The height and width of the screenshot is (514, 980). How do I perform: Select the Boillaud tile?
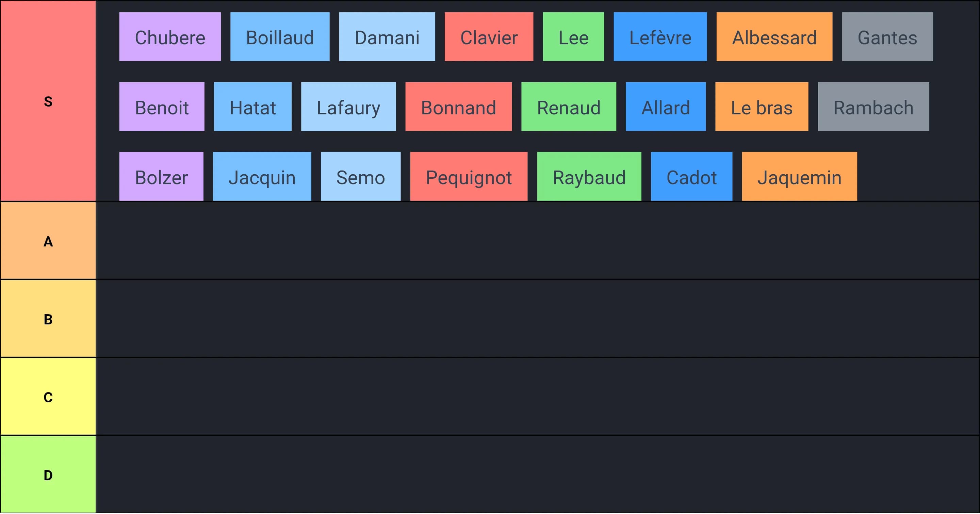coord(280,37)
